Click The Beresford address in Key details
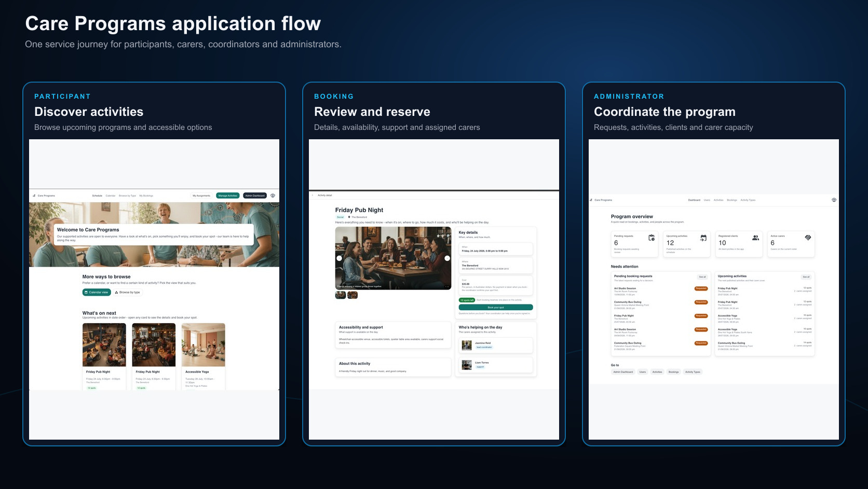This screenshot has height=489, width=868. [x=485, y=269]
